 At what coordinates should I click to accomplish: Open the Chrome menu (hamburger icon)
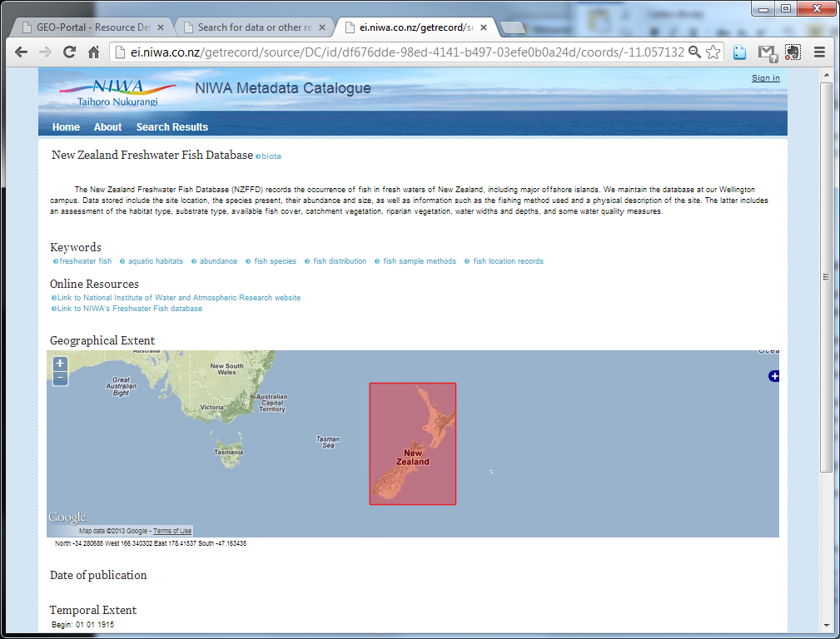(x=820, y=52)
